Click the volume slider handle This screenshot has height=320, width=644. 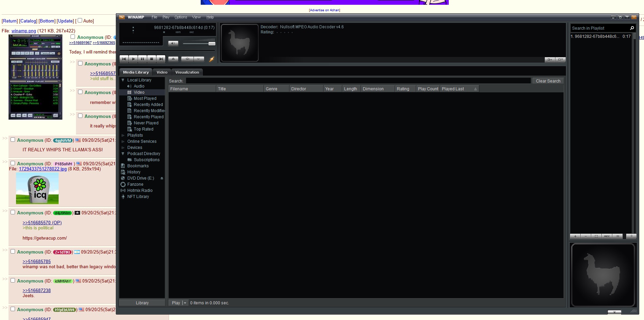tap(212, 44)
